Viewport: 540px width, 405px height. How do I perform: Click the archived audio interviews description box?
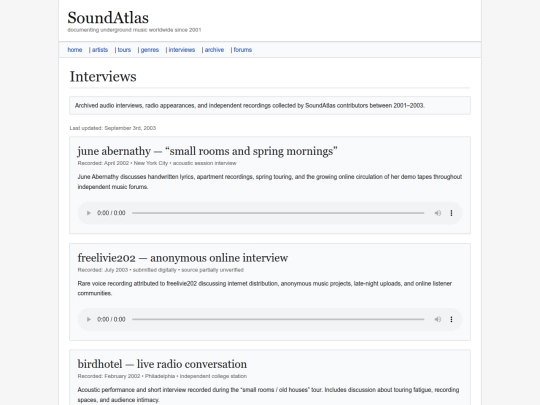270,105
